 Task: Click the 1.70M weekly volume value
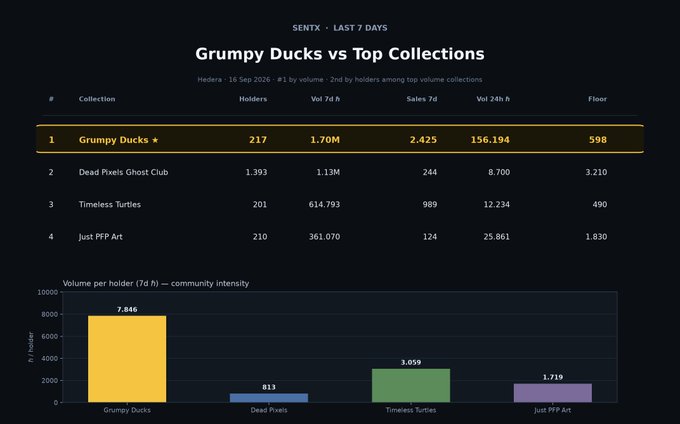pos(325,140)
